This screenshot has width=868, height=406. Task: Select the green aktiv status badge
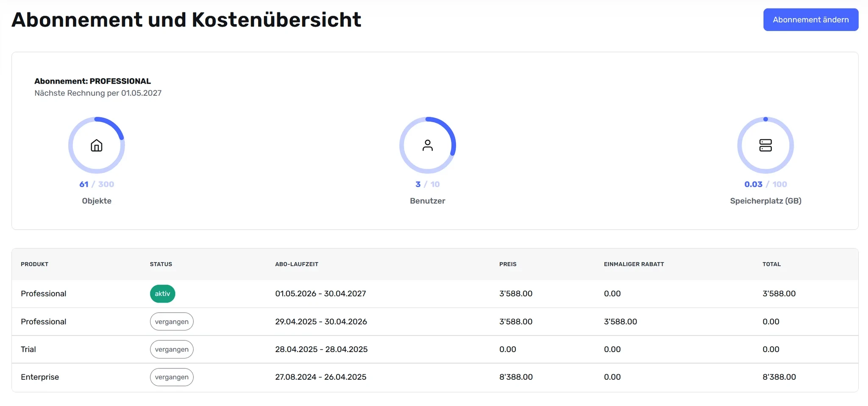click(162, 294)
